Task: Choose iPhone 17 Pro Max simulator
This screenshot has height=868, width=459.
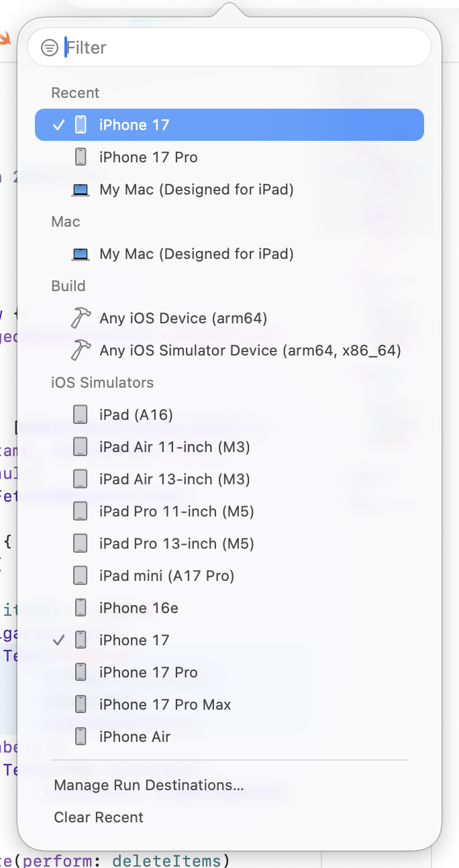Action: tap(165, 705)
